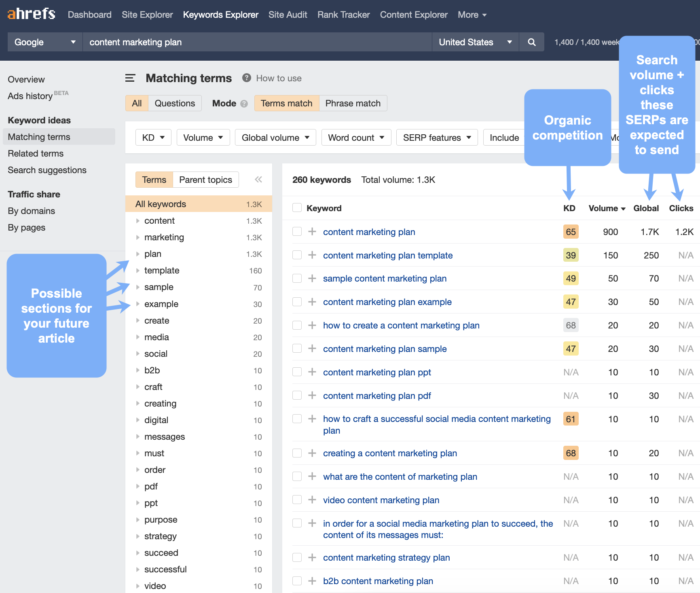Add 'video content marketing plan' via plus
Viewport: 700px width, 593px height.
(x=312, y=500)
